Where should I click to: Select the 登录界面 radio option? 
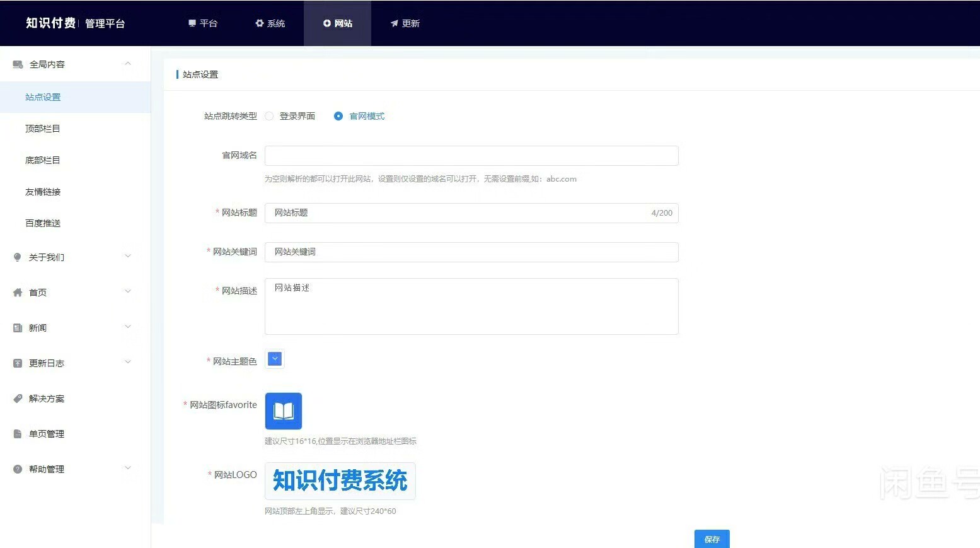(x=270, y=116)
